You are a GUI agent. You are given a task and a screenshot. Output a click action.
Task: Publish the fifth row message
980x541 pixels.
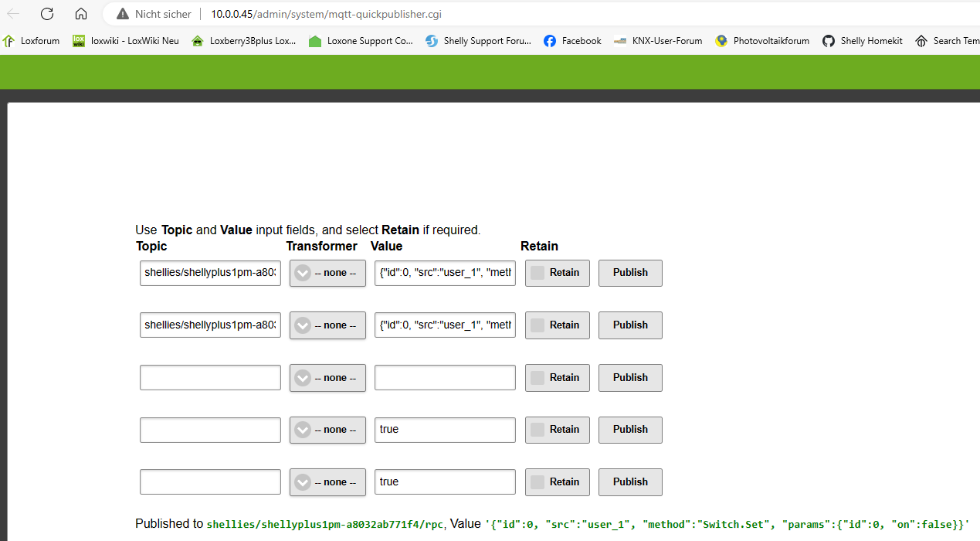pyautogui.click(x=630, y=481)
